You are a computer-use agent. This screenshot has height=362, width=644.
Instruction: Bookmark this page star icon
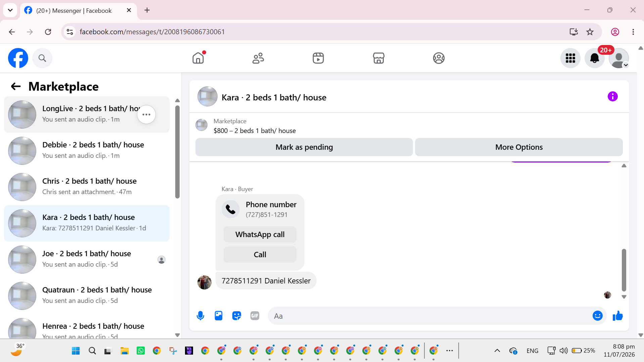(x=590, y=32)
